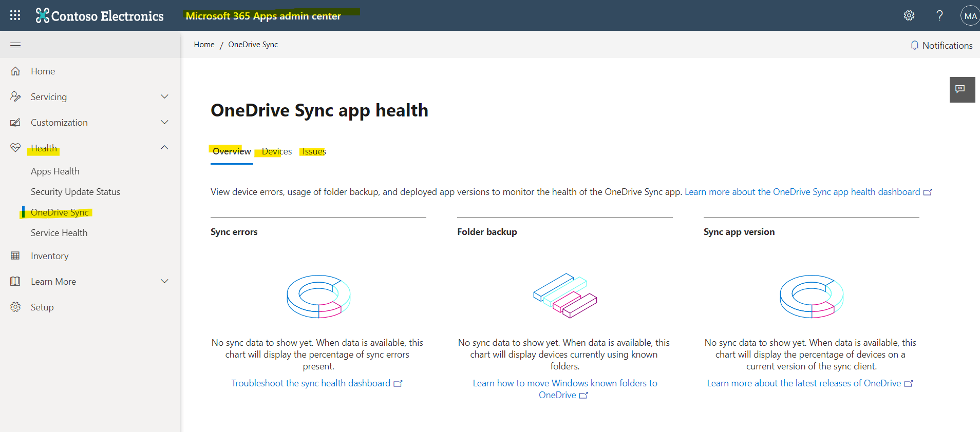Click the Health heart icon in sidebar
Viewport: 980px width, 432px height.
click(x=15, y=148)
